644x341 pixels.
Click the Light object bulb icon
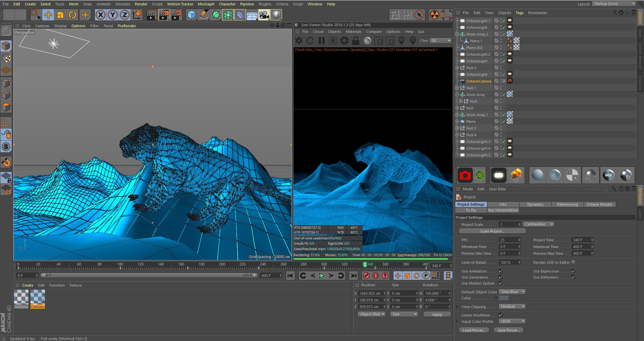[x=276, y=15]
